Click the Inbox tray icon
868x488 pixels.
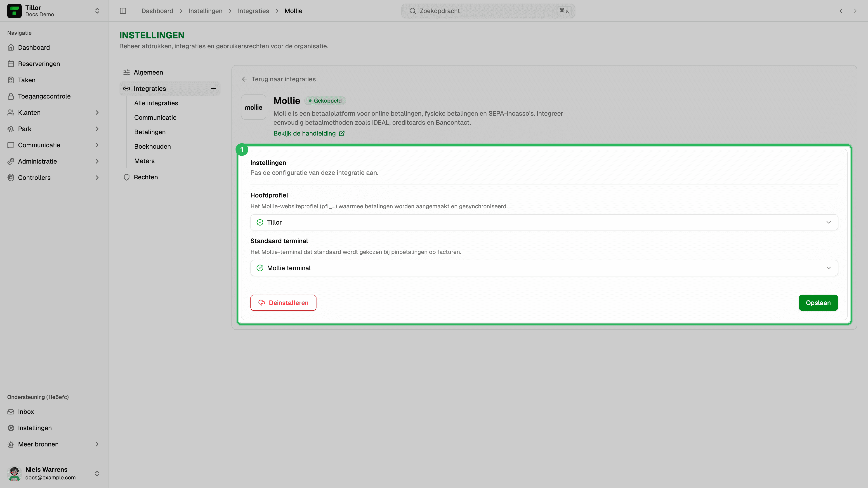tap(11, 412)
